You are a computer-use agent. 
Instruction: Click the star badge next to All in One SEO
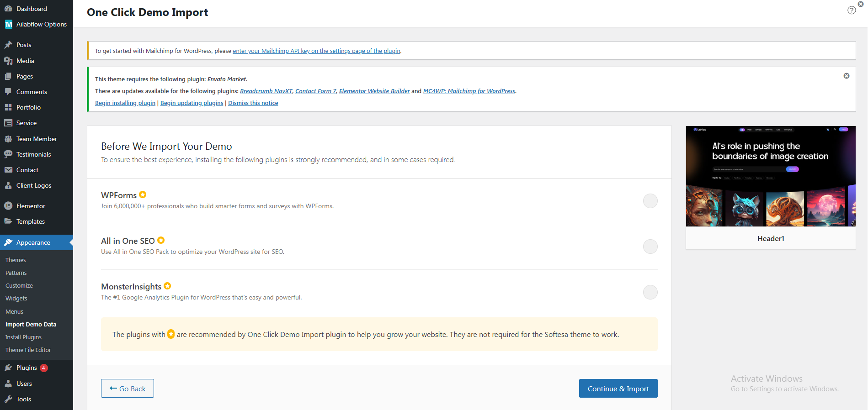161,240
